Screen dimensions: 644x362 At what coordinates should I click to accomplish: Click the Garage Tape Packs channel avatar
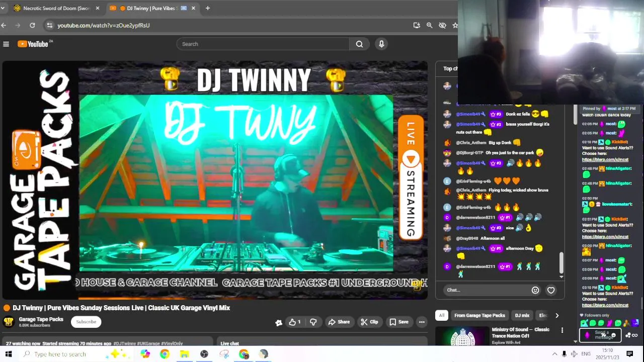pos(9,322)
